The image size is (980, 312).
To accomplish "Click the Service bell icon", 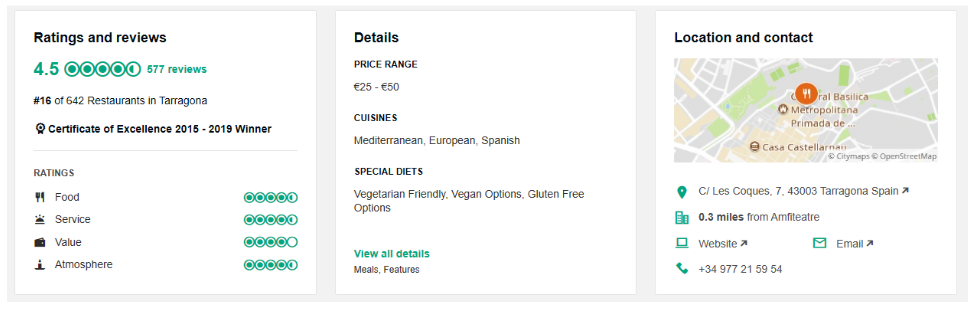I will click(40, 220).
